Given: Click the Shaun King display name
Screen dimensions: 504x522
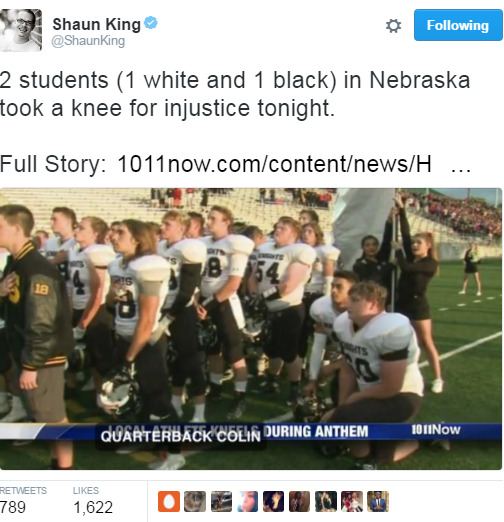Looking at the screenshot, I should tap(97, 25).
